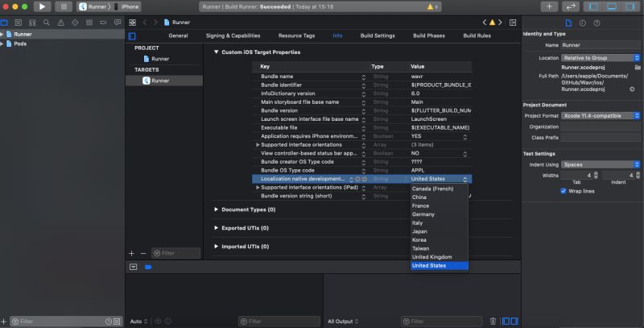644x328 pixels.
Task: Switch to the Build Rules tab
Action: click(x=477, y=35)
